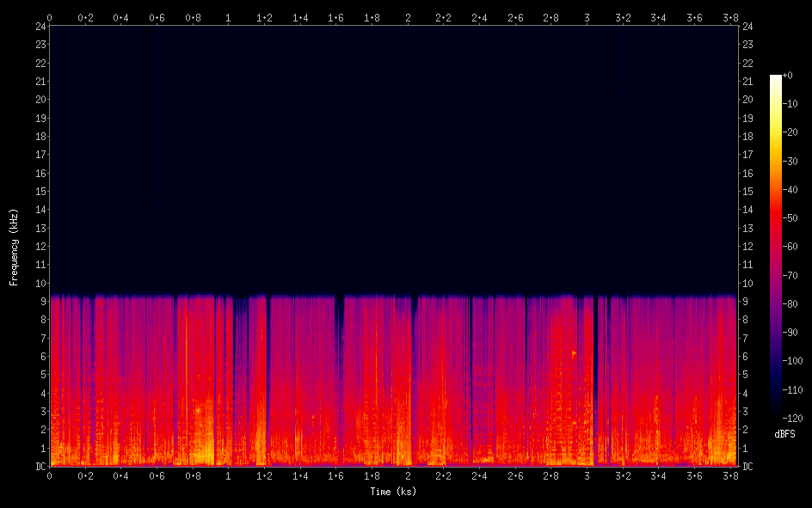This screenshot has height=508, width=812.
Task: Click the 1 tick on the top time axis
Action: [x=228, y=17]
